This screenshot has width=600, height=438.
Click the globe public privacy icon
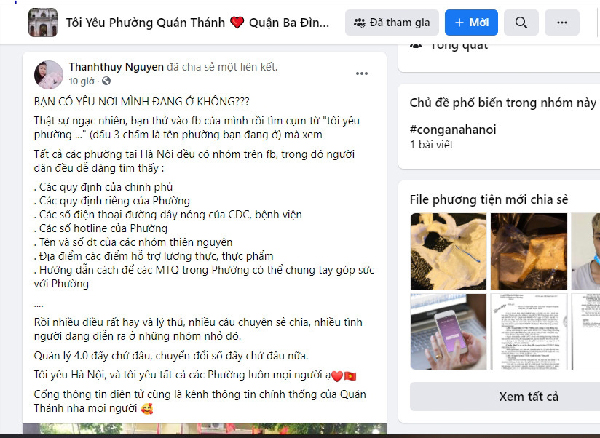click(106, 81)
